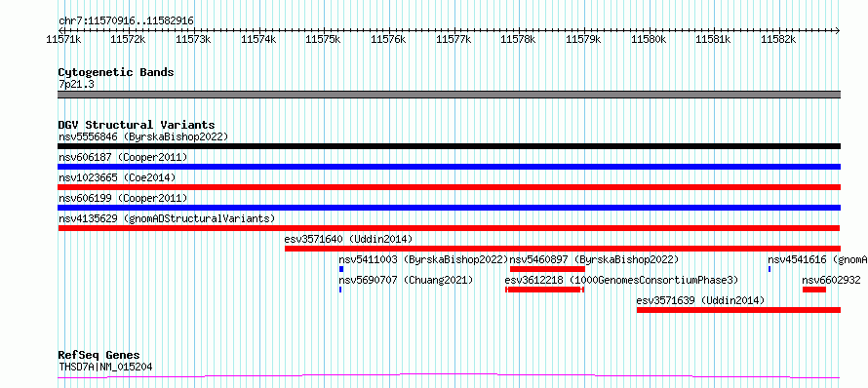The height and width of the screenshot is (388, 868).
Task: Open esv3571640 (Uddin2014) label
Action: 349,239
